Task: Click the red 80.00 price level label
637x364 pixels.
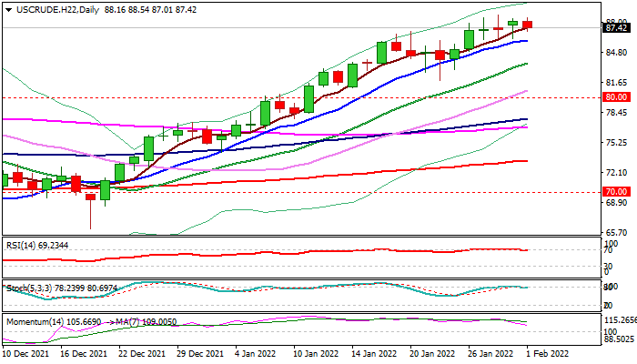Action: [616, 96]
